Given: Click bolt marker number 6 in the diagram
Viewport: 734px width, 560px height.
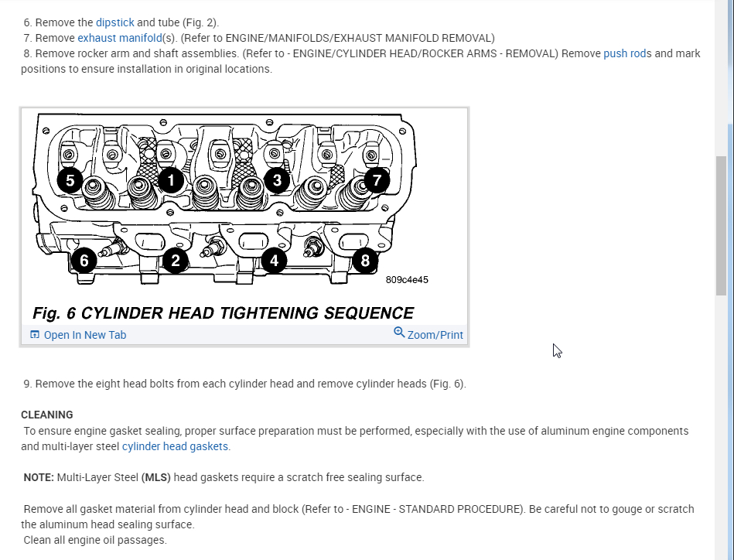Looking at the screenshot, I should 84,261.
